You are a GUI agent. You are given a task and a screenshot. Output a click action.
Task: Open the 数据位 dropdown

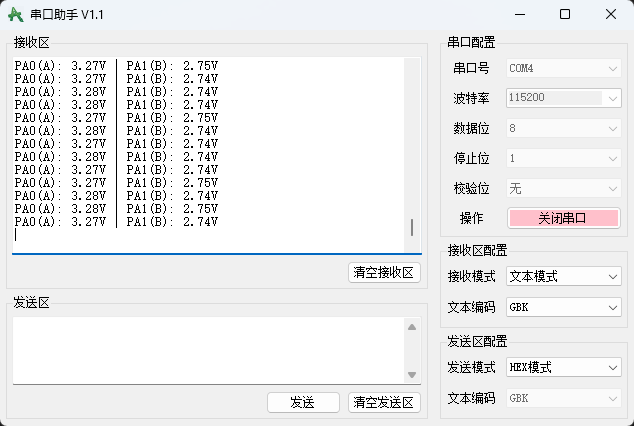[x=563, y=128]
